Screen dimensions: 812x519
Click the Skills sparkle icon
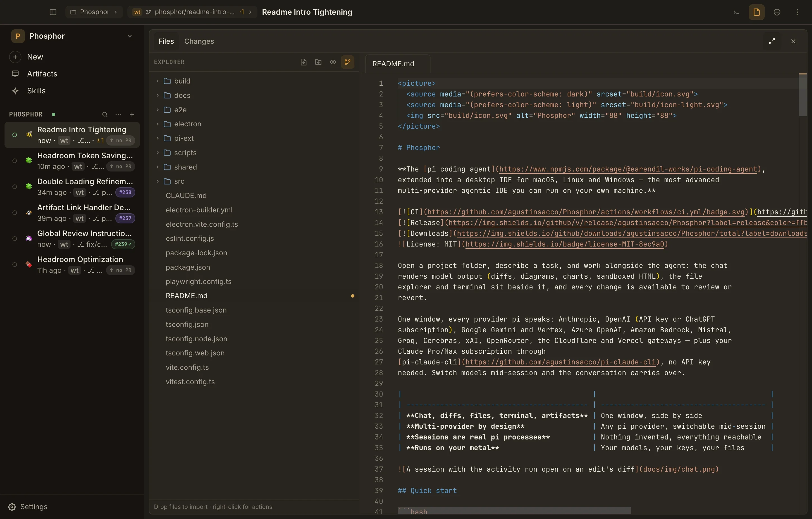coord(15,91)
